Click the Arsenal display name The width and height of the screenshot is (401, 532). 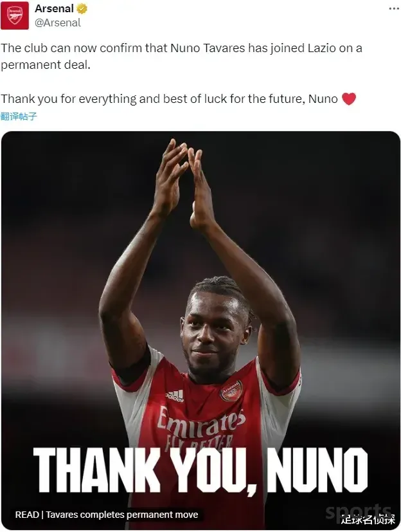coord(54,8)
